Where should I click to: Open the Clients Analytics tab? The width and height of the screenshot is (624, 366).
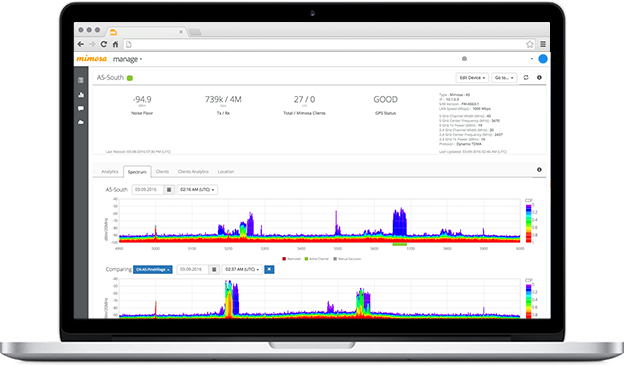[x=193, y=171]
